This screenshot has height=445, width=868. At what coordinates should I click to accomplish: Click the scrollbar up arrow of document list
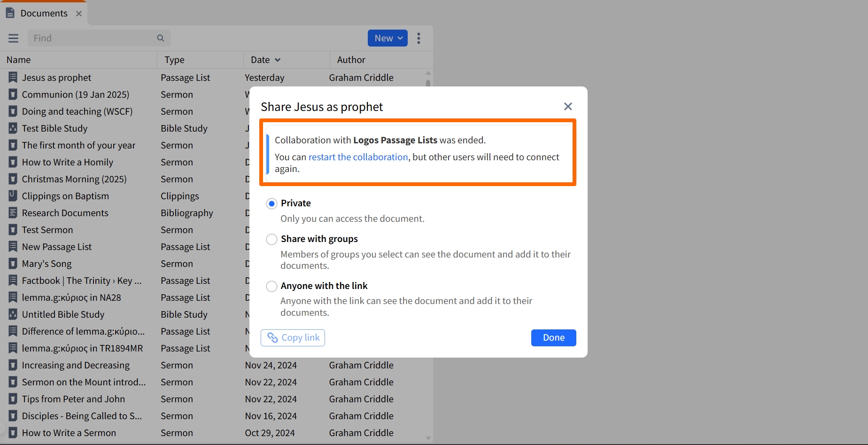(428, 73)
